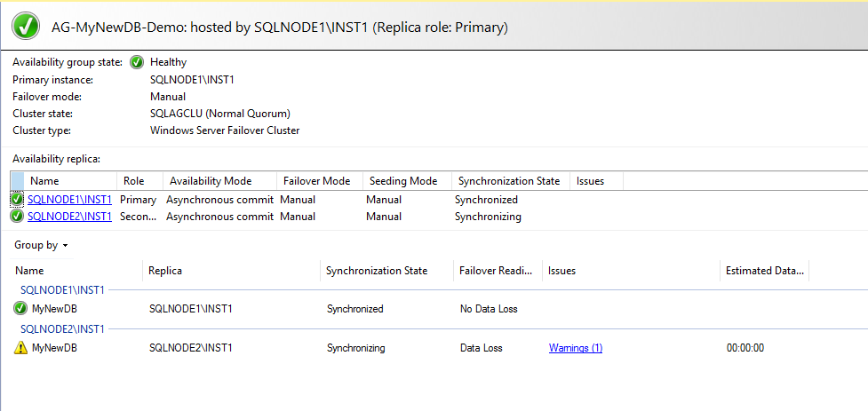868x411 pixels.
Task: Click the green status icon beside SQLNODE2\INST1 replica
Action: click(17, 217)
